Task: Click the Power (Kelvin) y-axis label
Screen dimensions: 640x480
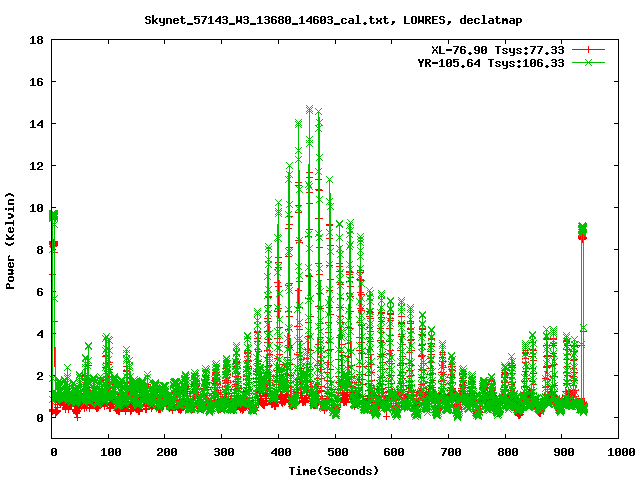Action: tap(10, 241)
